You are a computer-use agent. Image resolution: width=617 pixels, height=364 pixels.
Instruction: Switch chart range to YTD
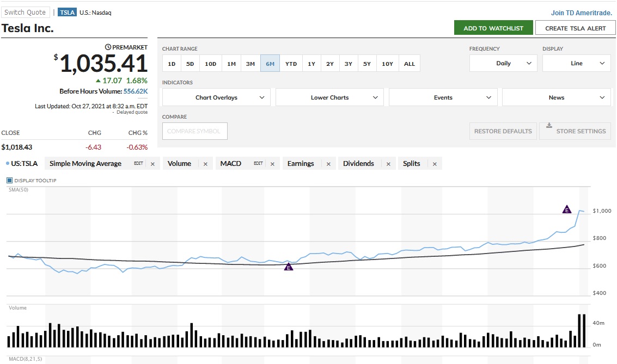point(291,64)
